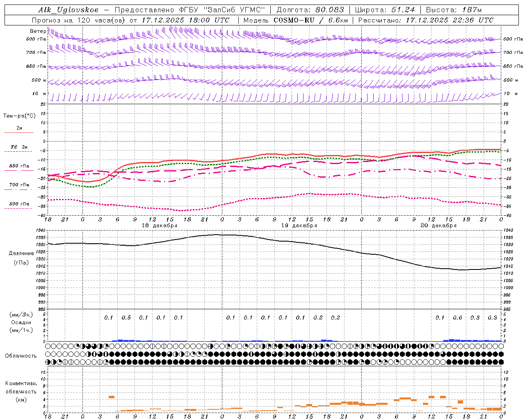Click the 0.5 three-hour precipitation value
The width and height of the screenshot is (525, 420).
click(126, 317)
